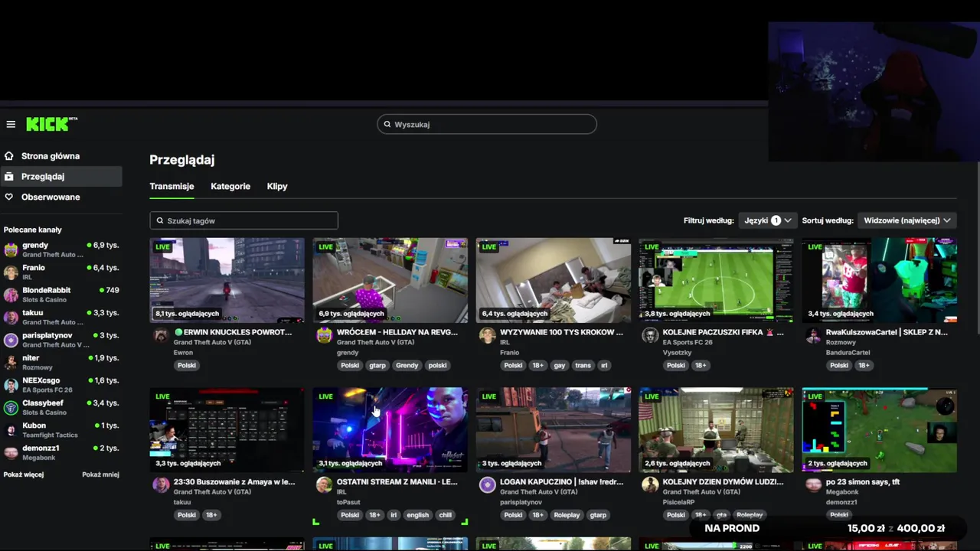This screenshot has width=980, height=551.
Task: Click Franio's avatar in sidebar
Action: (11, 272)
